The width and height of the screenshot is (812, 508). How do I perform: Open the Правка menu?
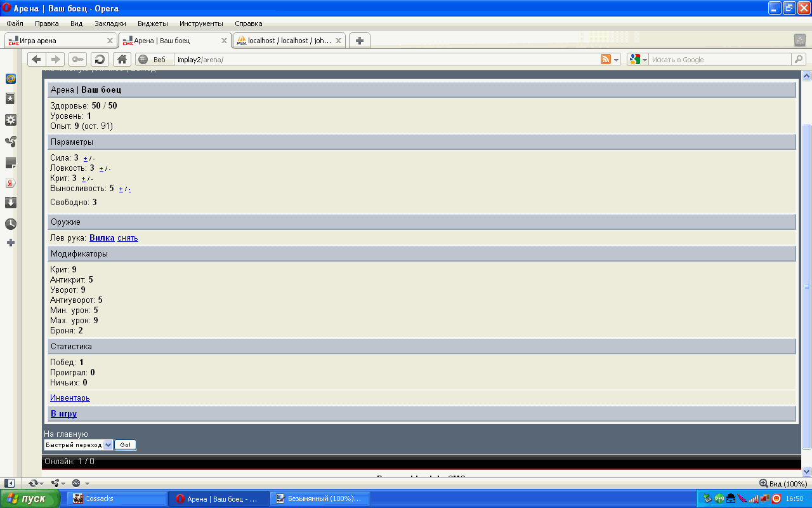(x=47, y=23)
